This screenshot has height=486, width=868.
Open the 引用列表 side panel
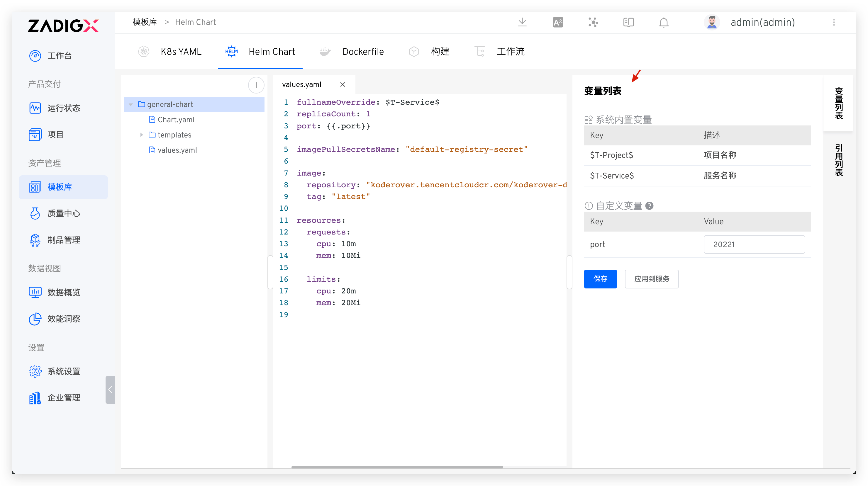pyautogui.click(x=838, y=160)
